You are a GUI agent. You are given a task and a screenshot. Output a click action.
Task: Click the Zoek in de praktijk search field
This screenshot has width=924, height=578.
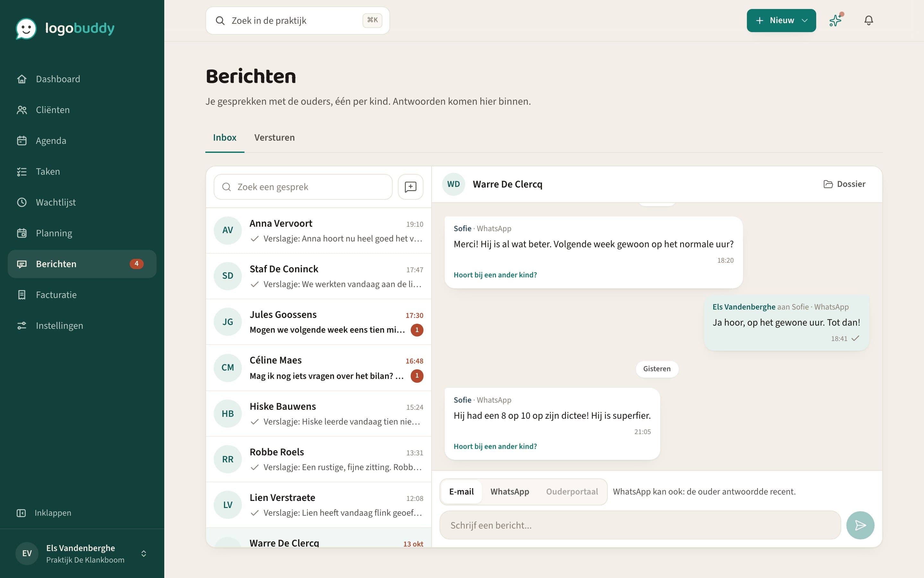tap(297, 21)
